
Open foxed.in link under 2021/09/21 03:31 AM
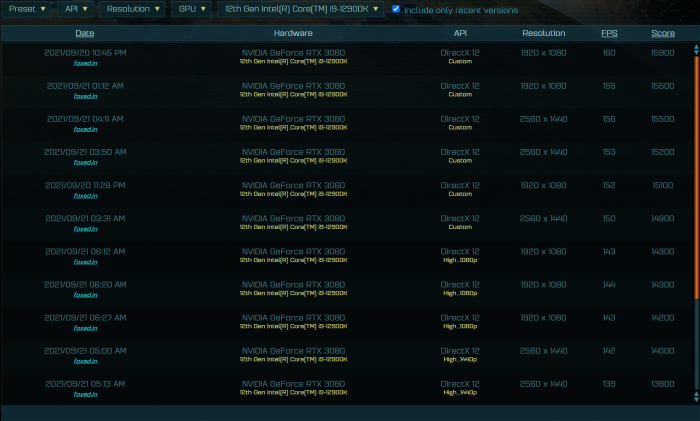(85, 229)
